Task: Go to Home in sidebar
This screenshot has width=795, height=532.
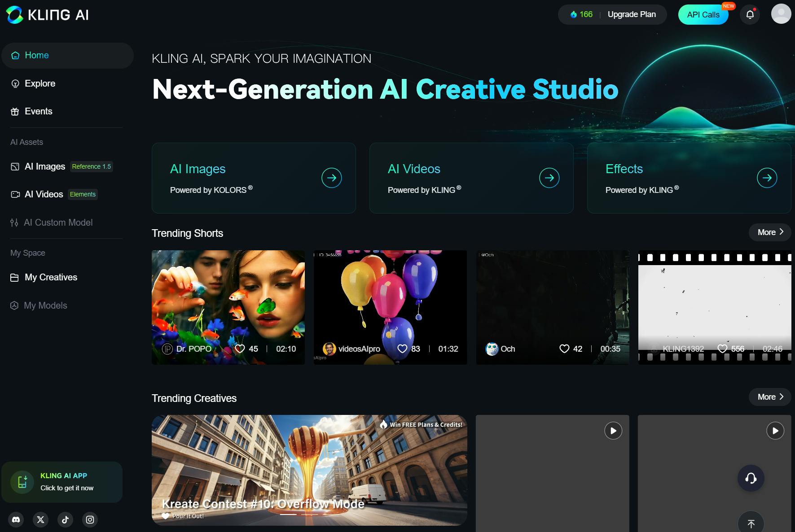Action: coord(68,56)
